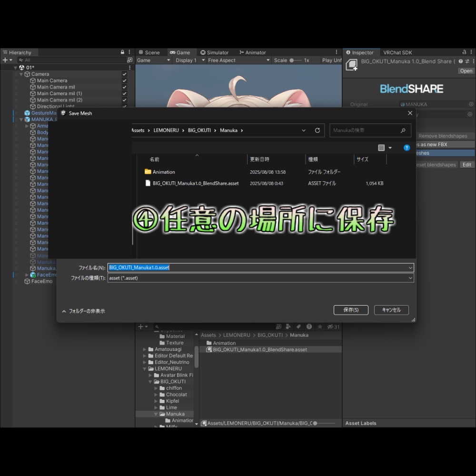Open Display 1 dropdown
This screenshot has width=476, height=476.
point(190,60)
